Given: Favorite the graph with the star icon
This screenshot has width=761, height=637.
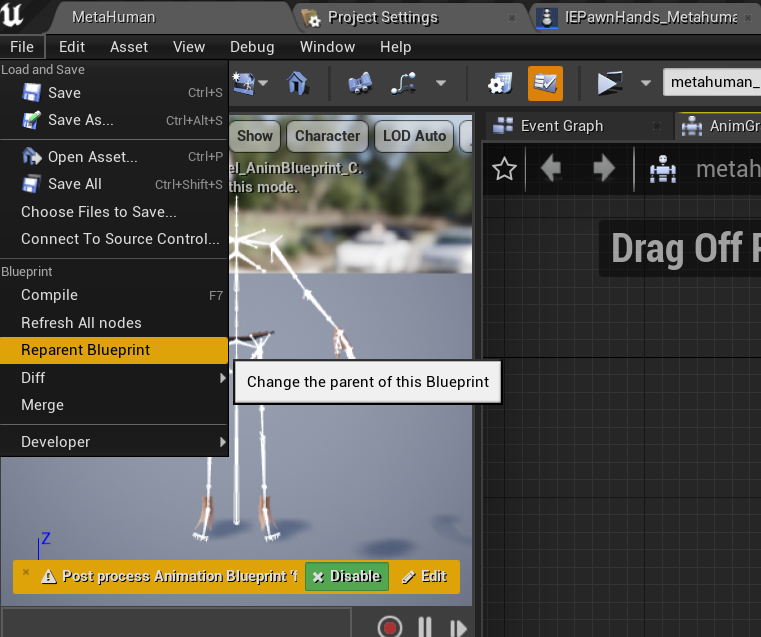Looking at the screenshot, I should point(504,169).
